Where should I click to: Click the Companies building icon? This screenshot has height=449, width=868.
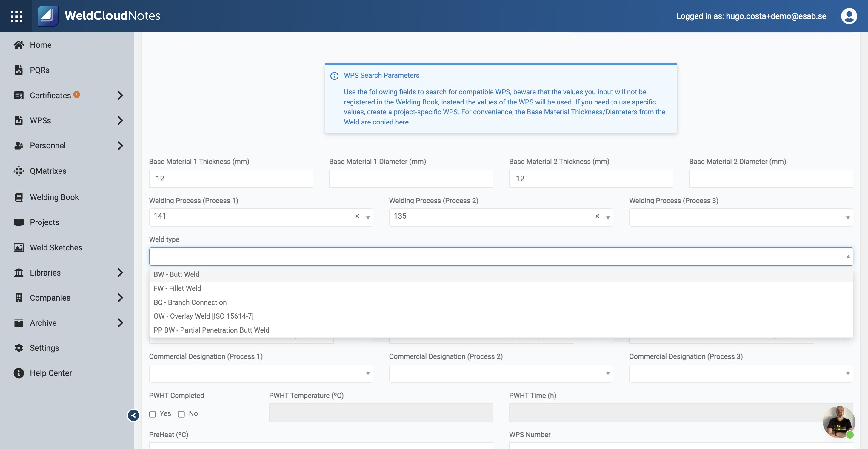click(19, 298)
